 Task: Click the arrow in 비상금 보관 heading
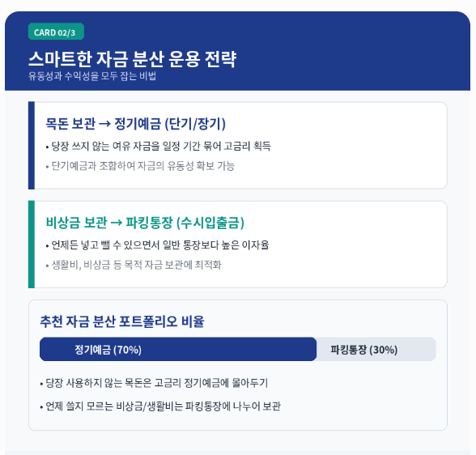pyautogui.click(x=117, y=223)
